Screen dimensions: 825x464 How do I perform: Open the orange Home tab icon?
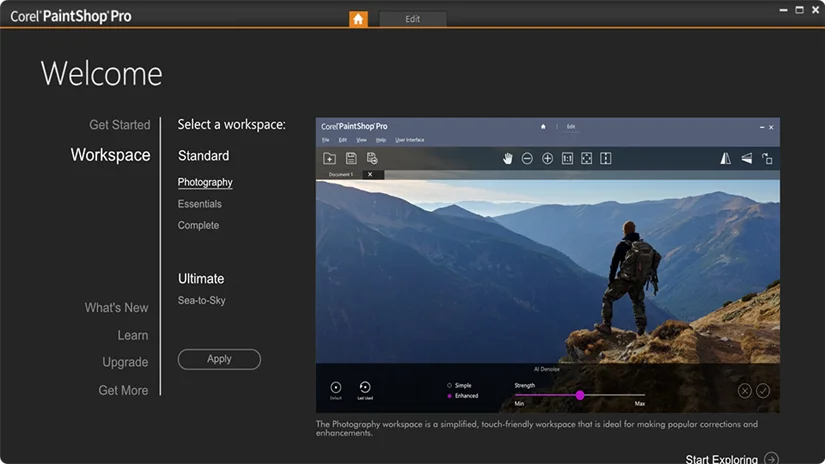[x=358, y=19]
